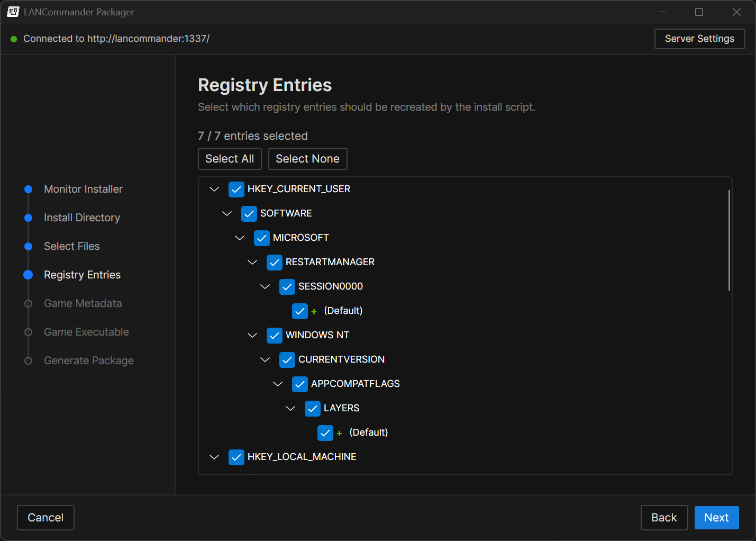756x541 pixels.
Task: Open the Game Metadata step
Action: [83, 304]
